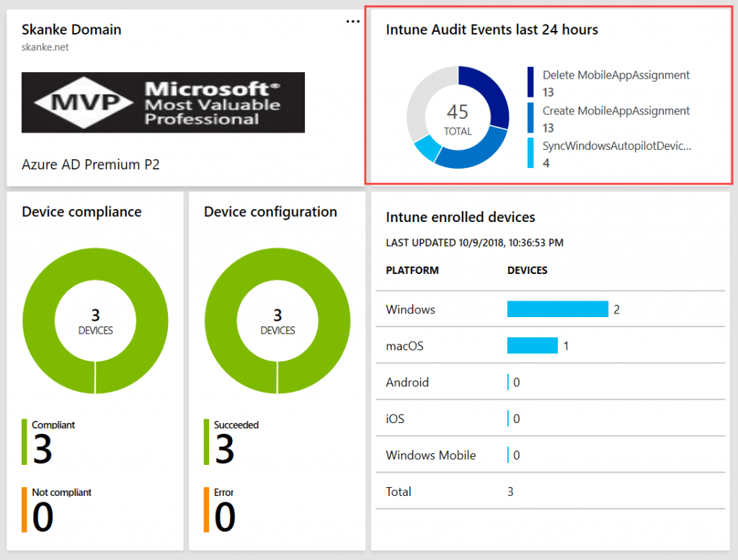Select the SyncWindowsAutopilotDevic legend marker
The image size is (738, 560).
[x=530, y=153]
